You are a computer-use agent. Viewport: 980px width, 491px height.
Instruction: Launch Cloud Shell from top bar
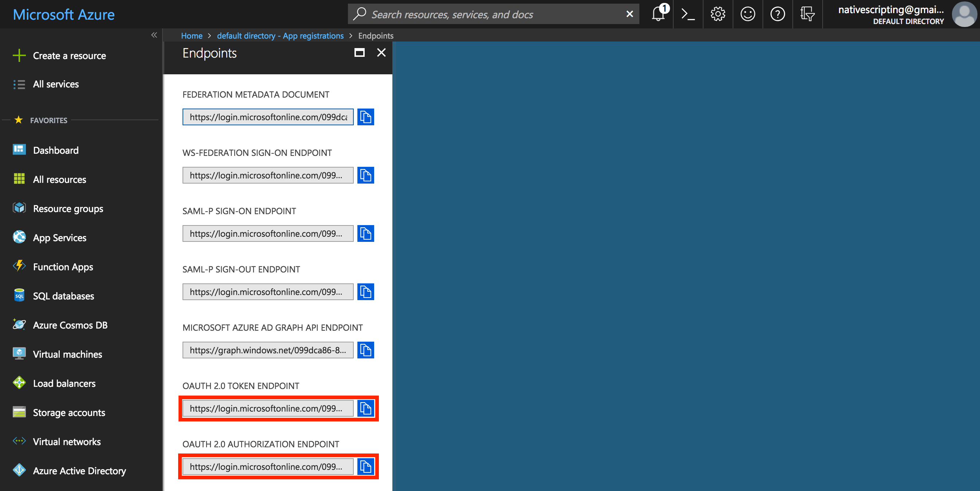[x=688, y=15]
